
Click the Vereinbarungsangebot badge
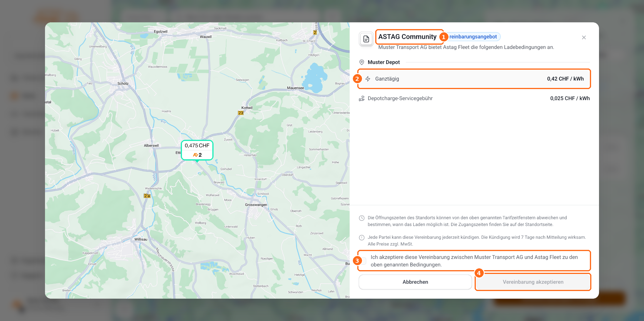[472, 37]
